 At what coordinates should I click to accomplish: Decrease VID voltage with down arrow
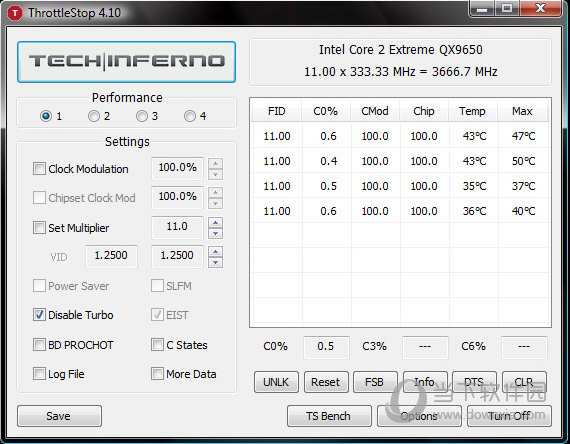pyautogui.click(x=216, y=262)
